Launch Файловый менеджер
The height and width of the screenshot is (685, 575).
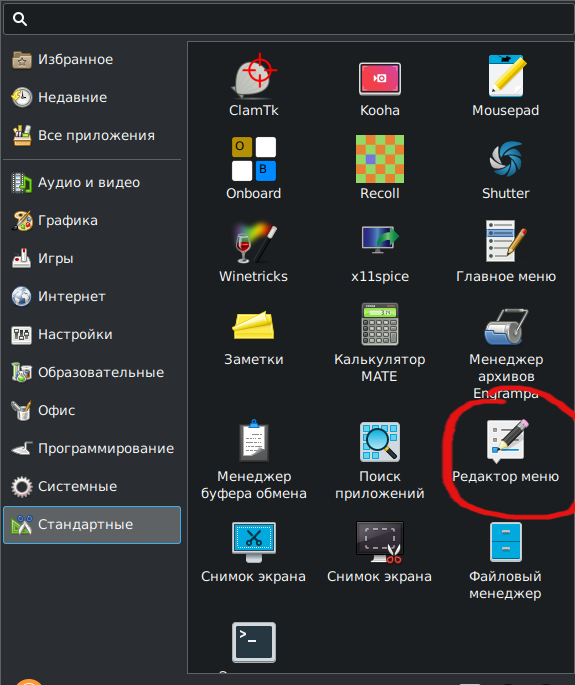point(506,560)
